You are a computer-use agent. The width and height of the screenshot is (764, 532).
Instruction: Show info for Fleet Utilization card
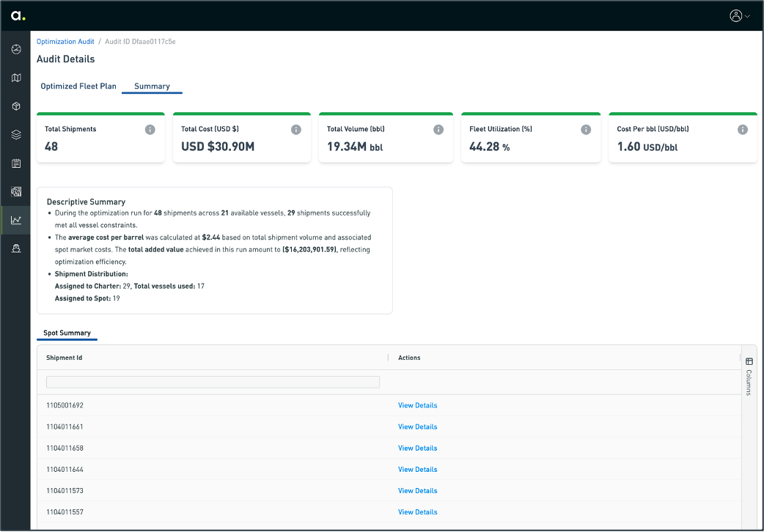(x=586, y=130)
